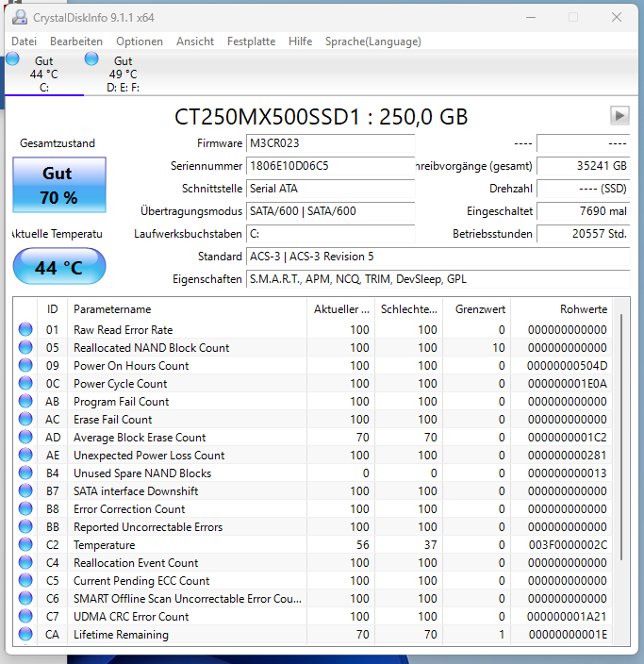Open the Sprache(Language) menu
This screenshot has height=664, width=644.
pos(373,41)
